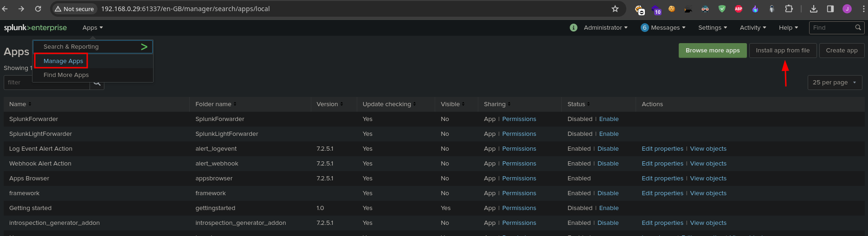Sort by Update checking column
Image resolution: width=868 pixels, height=236 pixels.
click(389, 104)
